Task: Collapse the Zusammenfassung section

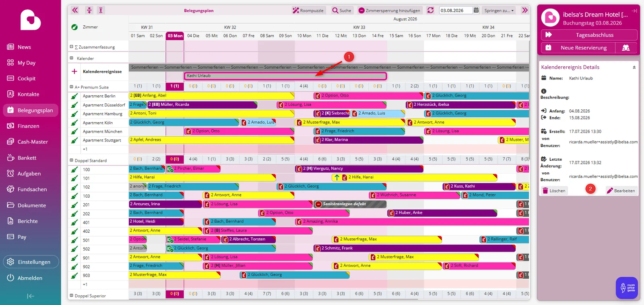Action: click(x=71, y=47)
